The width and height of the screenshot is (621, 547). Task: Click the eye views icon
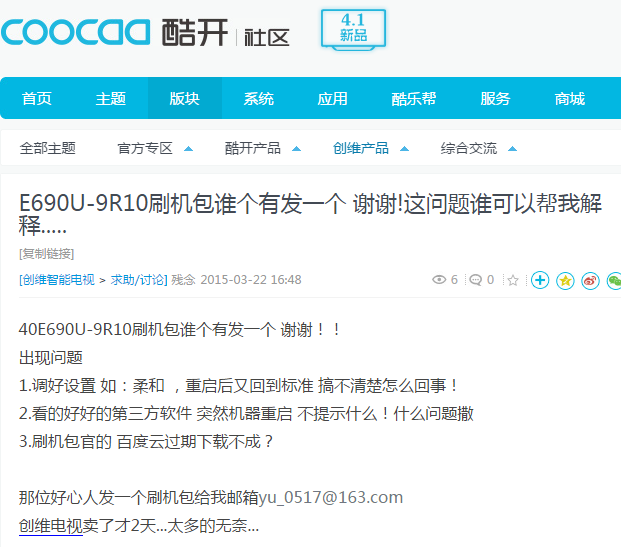click(439, 280)
